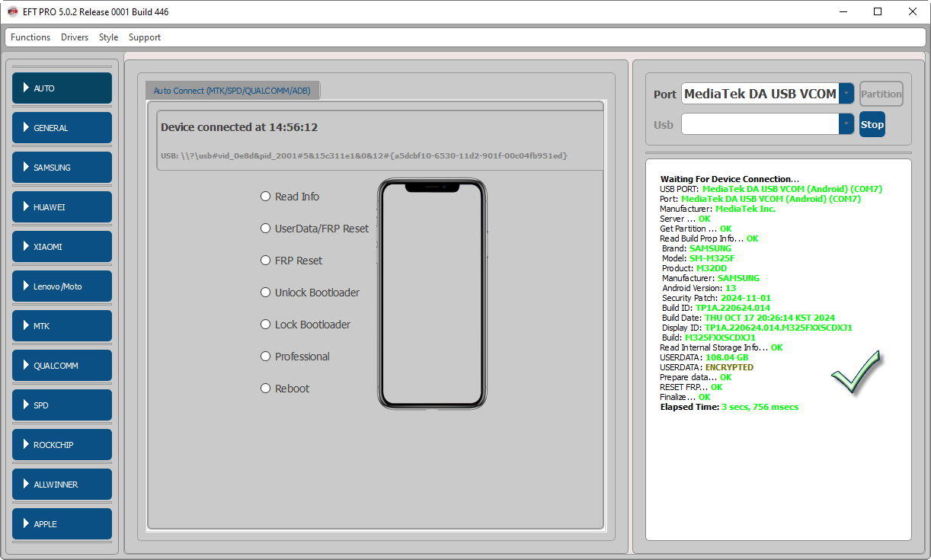This screenshot has height=560, width=931.
Task: Open the Usb dropdown arrow
Action: [x=846, y=124]
